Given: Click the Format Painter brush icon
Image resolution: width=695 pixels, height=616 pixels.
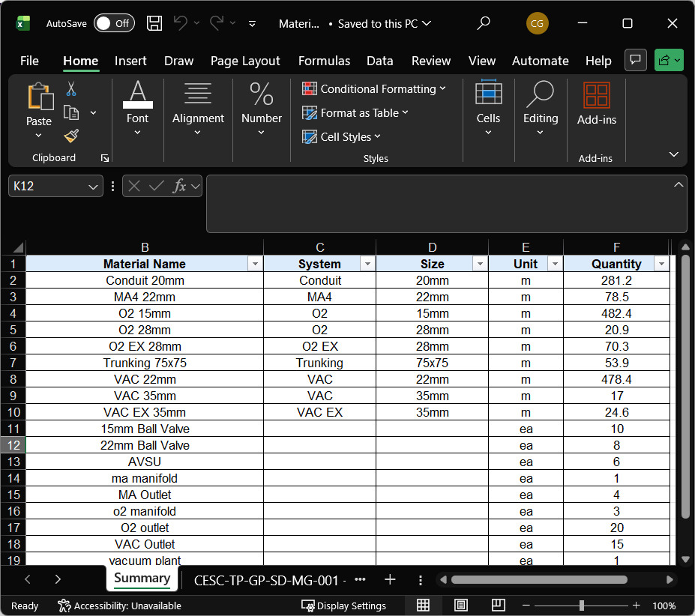Looking at the screenshot, I should pos(71,136).
